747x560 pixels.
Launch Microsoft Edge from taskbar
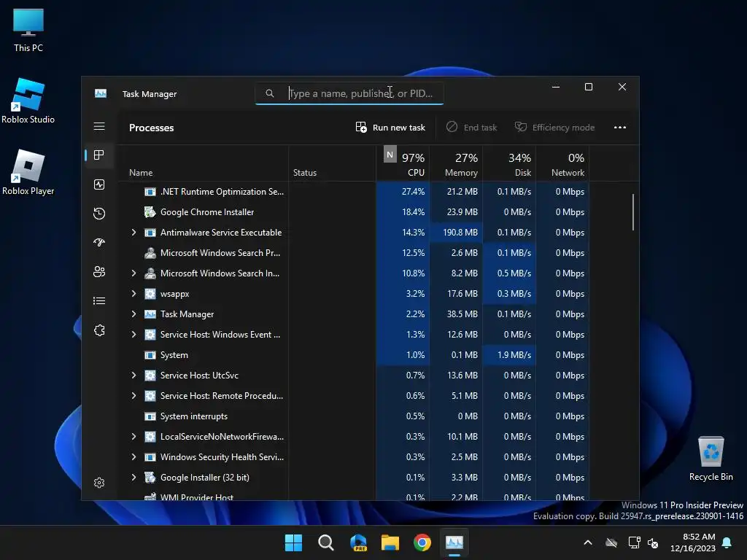pyautogui.click(x=358, y=542)
